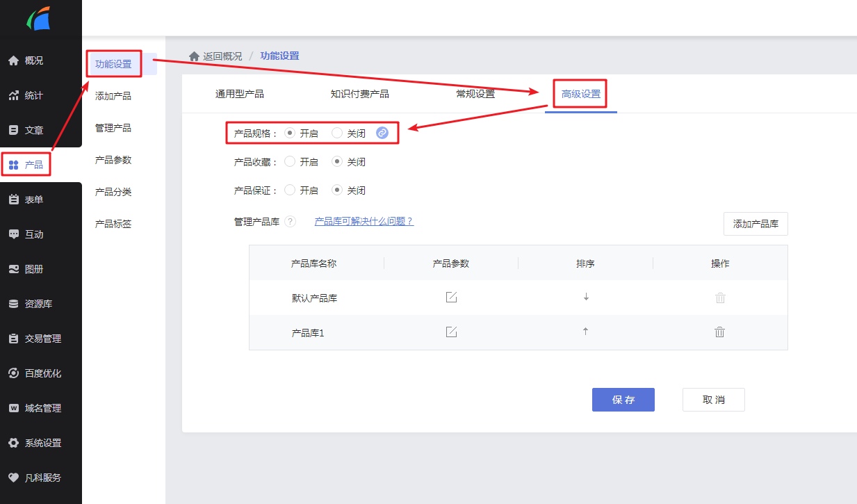
Task: Click the 系统设置 gear icon
Action: click(13, 443)
